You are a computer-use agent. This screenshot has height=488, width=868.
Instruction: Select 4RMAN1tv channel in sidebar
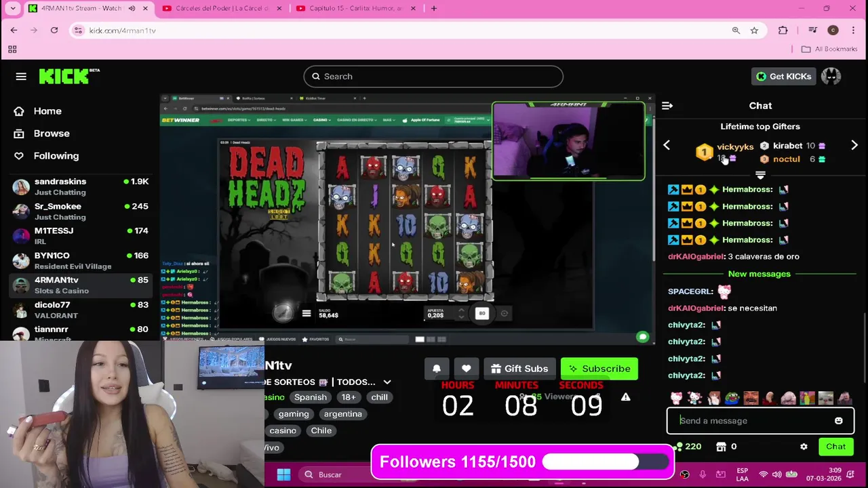point(80,285)
